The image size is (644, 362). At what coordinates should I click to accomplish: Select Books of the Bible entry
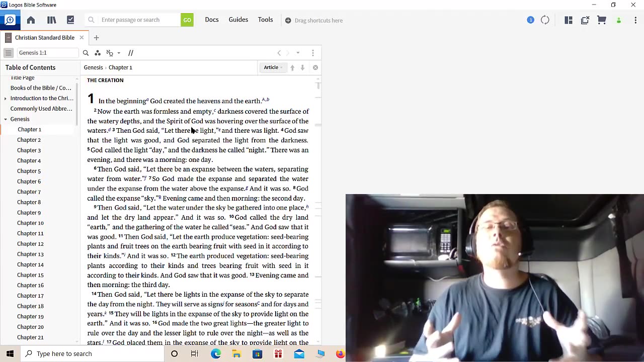pyautogui.click(x=41, y=88)
